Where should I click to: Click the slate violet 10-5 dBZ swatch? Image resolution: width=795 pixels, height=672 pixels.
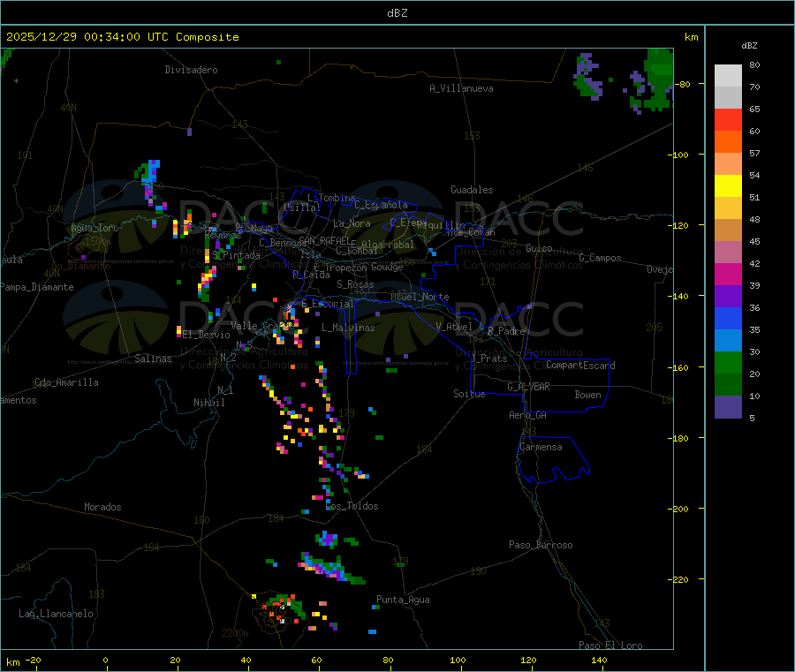728,407
